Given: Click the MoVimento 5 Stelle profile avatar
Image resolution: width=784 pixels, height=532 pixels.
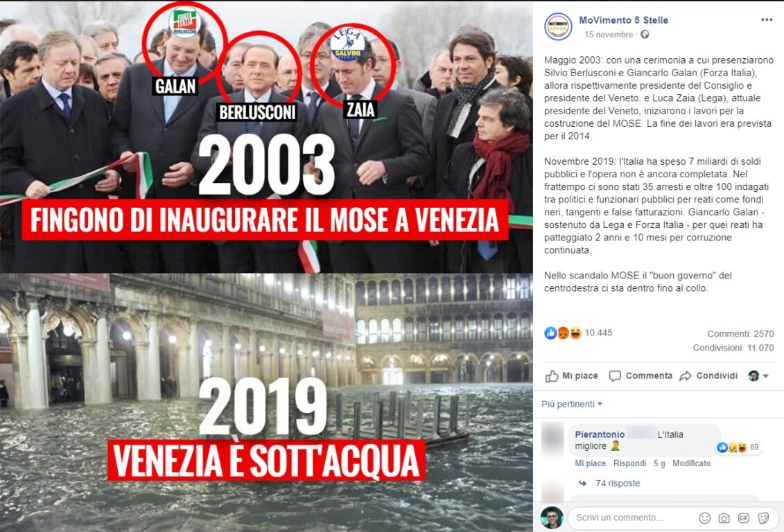Looking at the screenshot, I should pos(558,26).
